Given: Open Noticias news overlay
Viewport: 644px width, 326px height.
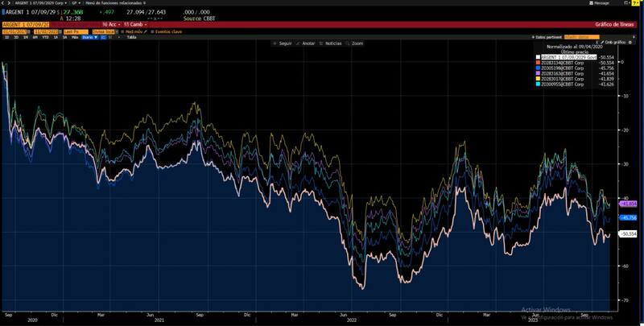Looking at the screenshot, I should tap(332, 43).
